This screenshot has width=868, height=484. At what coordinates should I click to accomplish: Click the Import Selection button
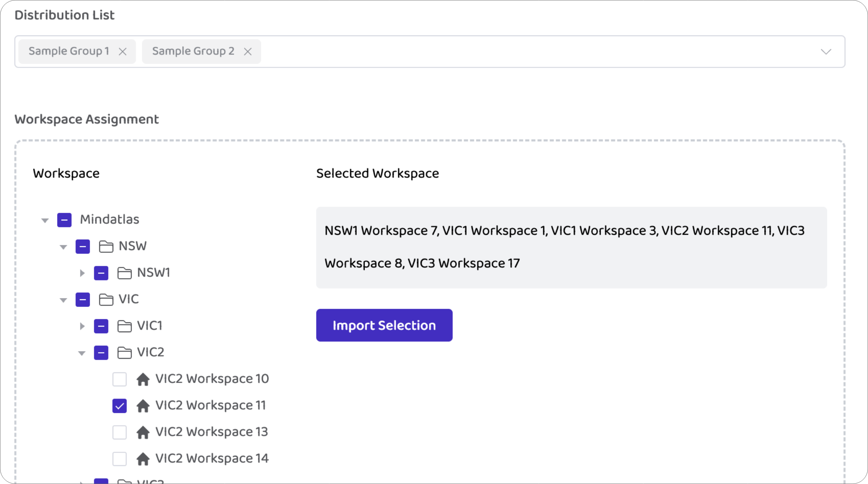pyautogui.click(x=384, y=325)
